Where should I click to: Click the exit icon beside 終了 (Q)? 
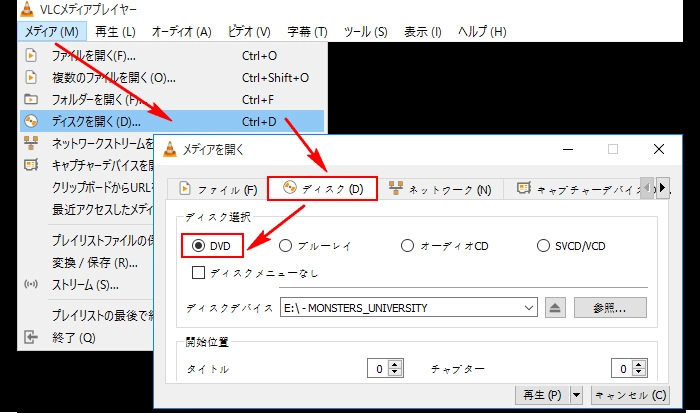31,337
